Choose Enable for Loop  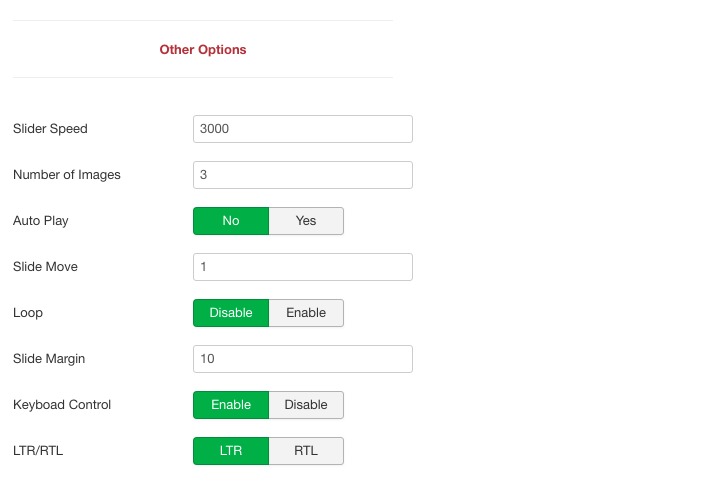(306, 313)
